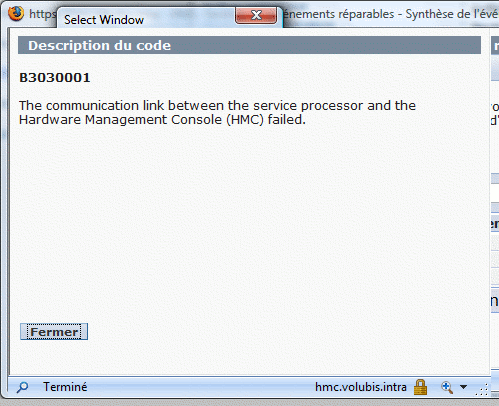Click the blue magnifier icon beside Terminé
The height and width of the screenshot is (406, 499).
point(23,387)
